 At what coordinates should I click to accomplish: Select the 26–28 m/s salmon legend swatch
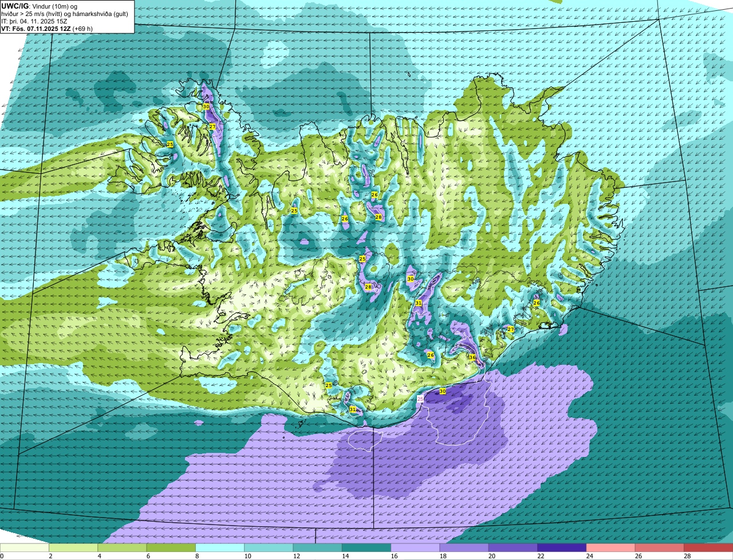click(x=660, y=547)
